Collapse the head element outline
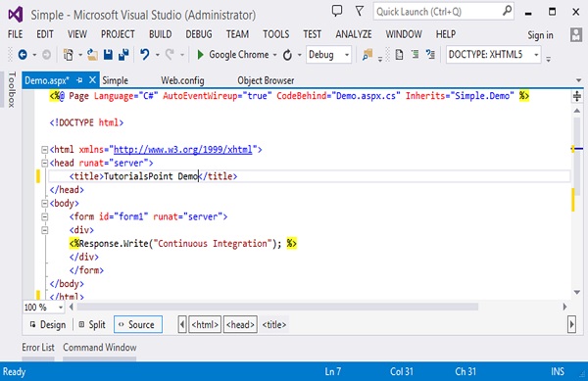The image size is (588, 381). pyautogui.click(x=44, y=164)
